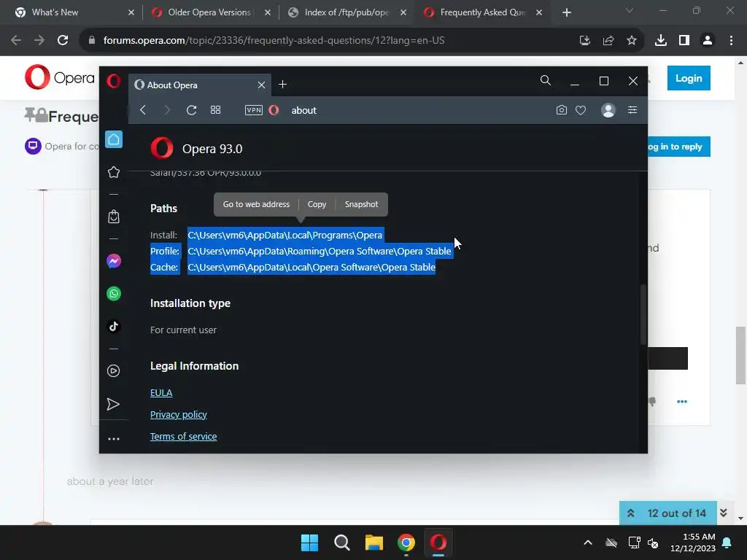The image size is (747, 560).
Task: Select the About Opera tab
Action: tap(200, 85)
